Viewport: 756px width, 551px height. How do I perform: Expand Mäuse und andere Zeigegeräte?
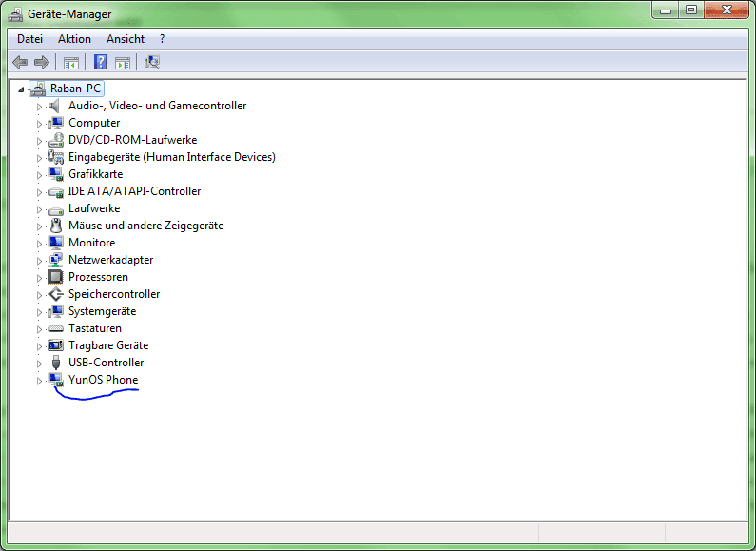[40, 226]
